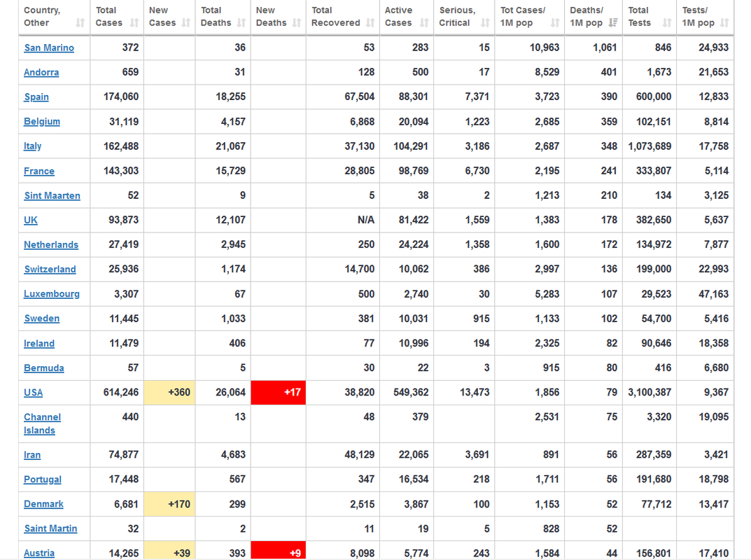Click Switzerland total cases 25,936
The height and width of the screenshot is (560, 751).
124,269
